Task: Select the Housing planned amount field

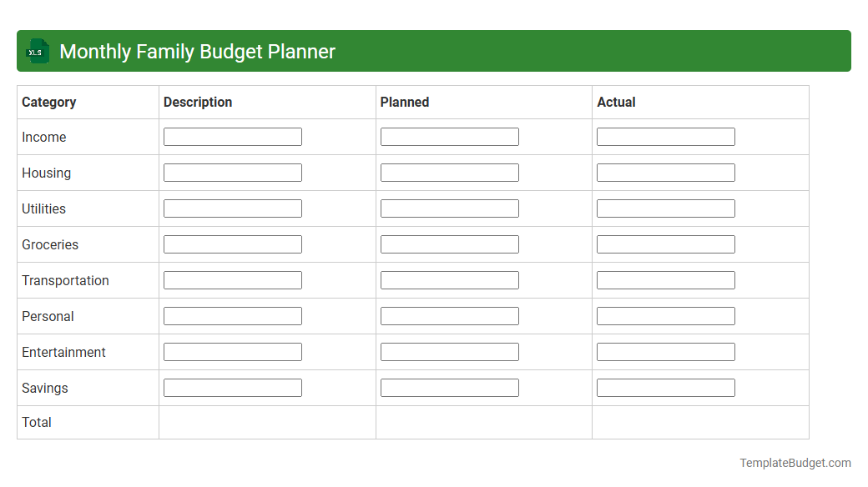Action: [449, 172]
